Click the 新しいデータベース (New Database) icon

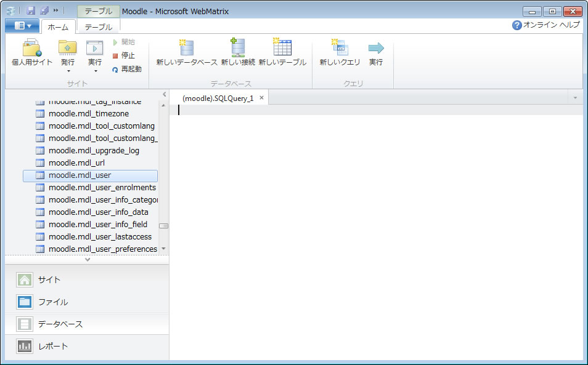(186, 49)
